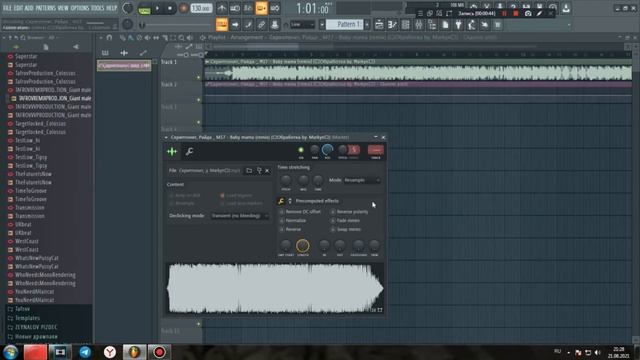The height and width of the screenshot is (360, 640).
Task: Click the highlighted orange icon in top toolbar
Action: pyautogui.click(x=261, y=8)
